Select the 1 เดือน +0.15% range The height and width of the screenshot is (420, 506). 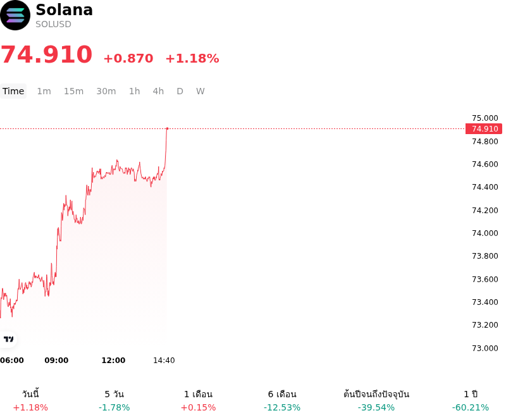(198, 400)
